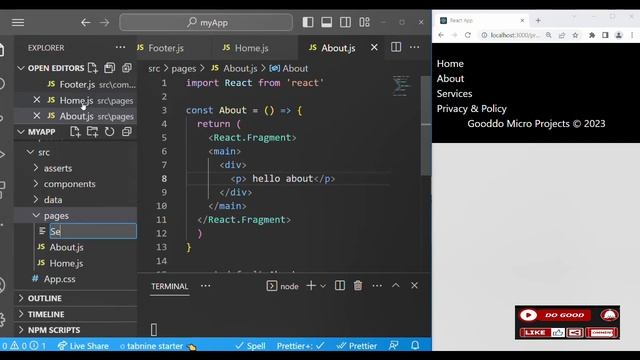
Task: Click breadcrumb pages in editor path
Action: point(184,69)
